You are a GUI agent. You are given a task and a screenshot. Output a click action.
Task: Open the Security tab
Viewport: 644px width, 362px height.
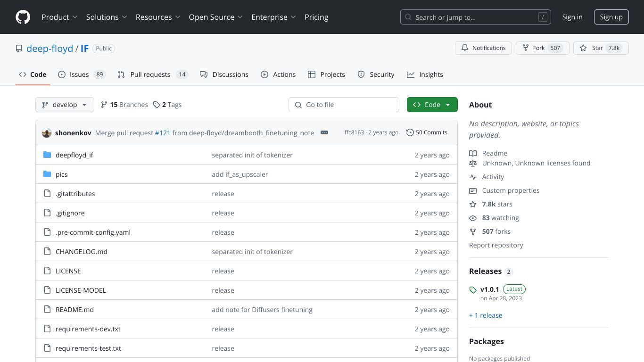376,74
